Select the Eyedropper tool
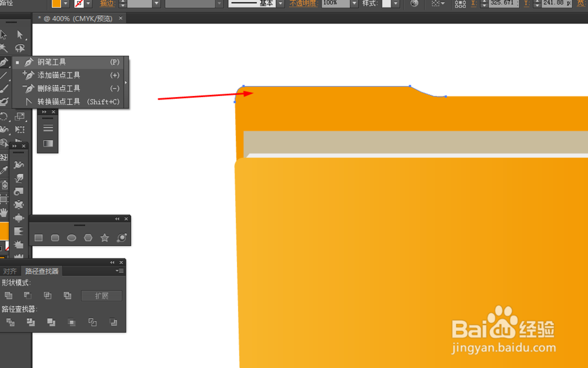588x368 pixels. 4,171
